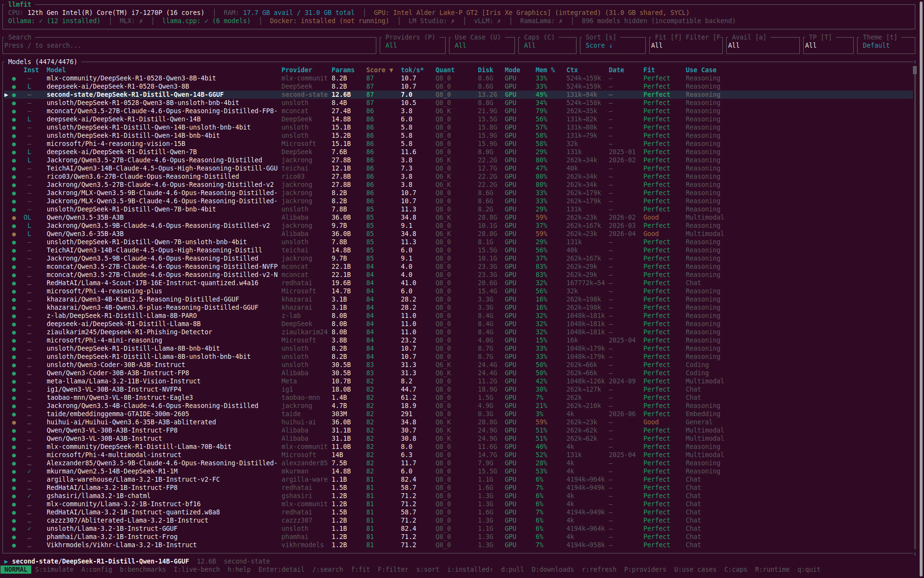Click the NORMAL mode indicator
The image size is (924, 578).
pos(16,569)
